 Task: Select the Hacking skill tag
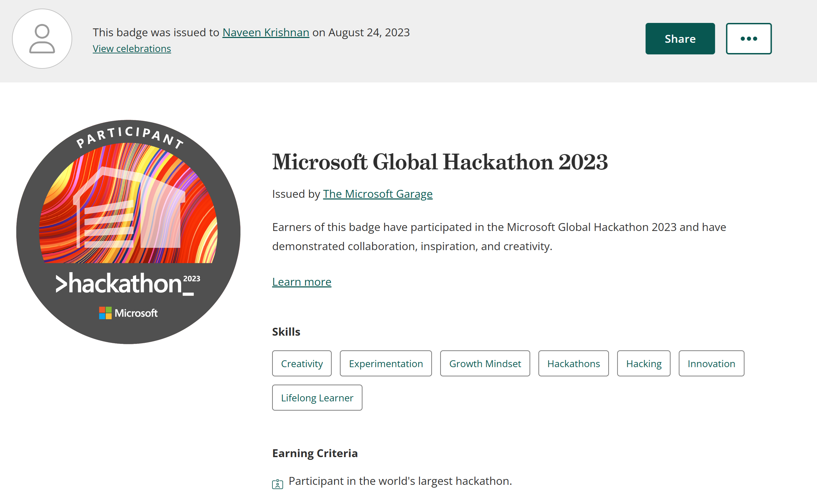click(x=644, y=363)
